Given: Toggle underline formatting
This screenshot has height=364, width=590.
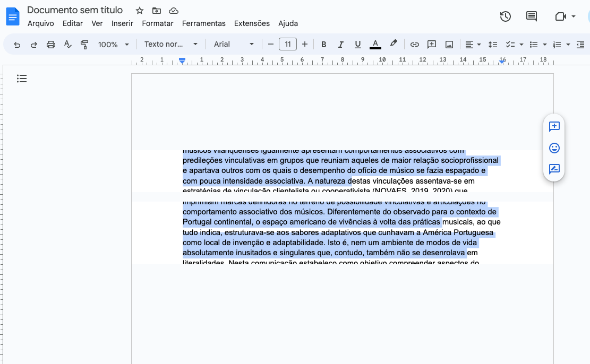Looking at the screenshot, I should tap(357, 45).
